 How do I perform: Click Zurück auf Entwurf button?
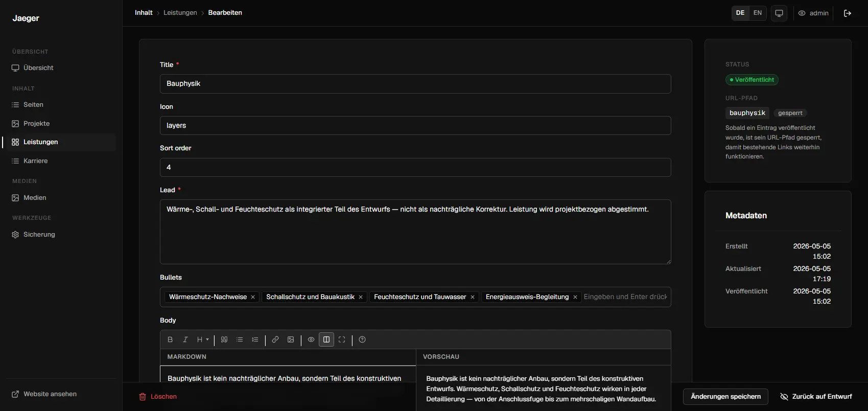tap(816, 397)
